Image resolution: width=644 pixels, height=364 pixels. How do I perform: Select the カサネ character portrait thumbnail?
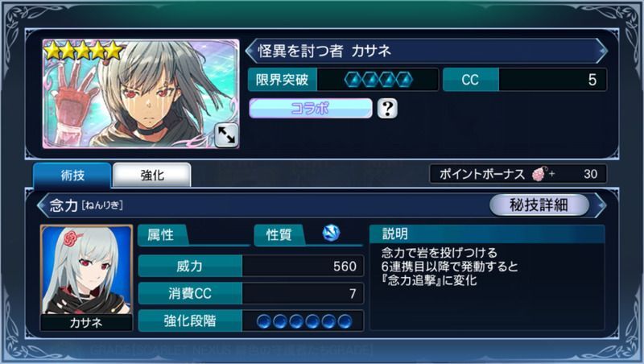86,278
